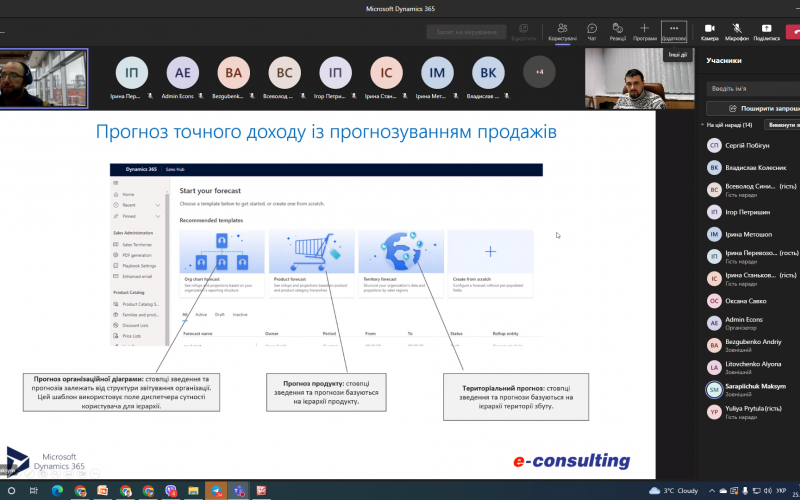Screen dimensions: 800x500
Task: Select Bezgubenko Andriy in participants list
Action: tap(753, 345)
